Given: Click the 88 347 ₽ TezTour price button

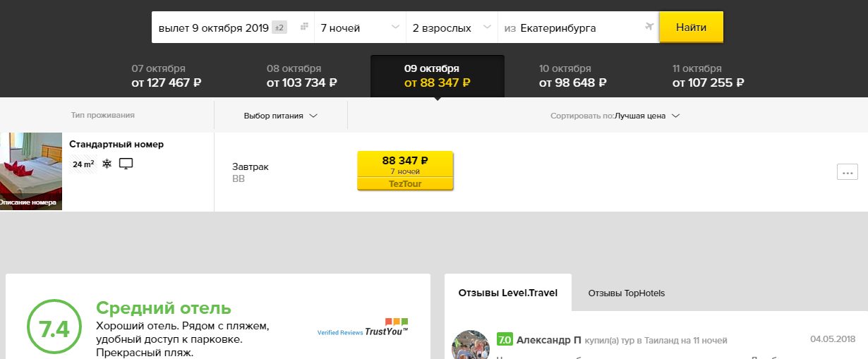Looking at the screenshot, I should (405, 170).
